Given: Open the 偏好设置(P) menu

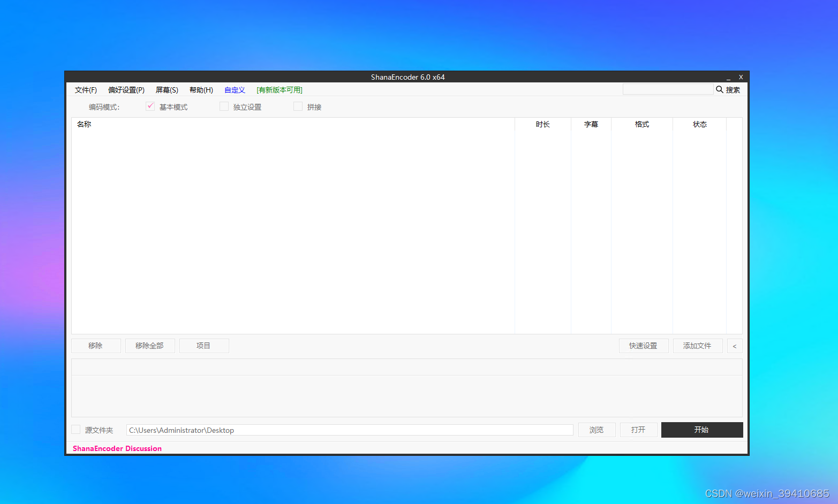Looking at the screenshot, I should coord(126,90).
